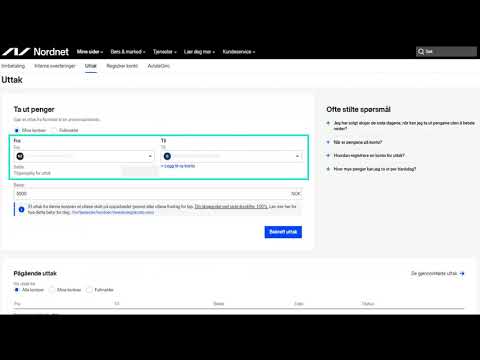Image resolution: width=480 pixels, height=360 pixels.
Task: Expand FAQ about how much money per day
Action: (371, 169)
